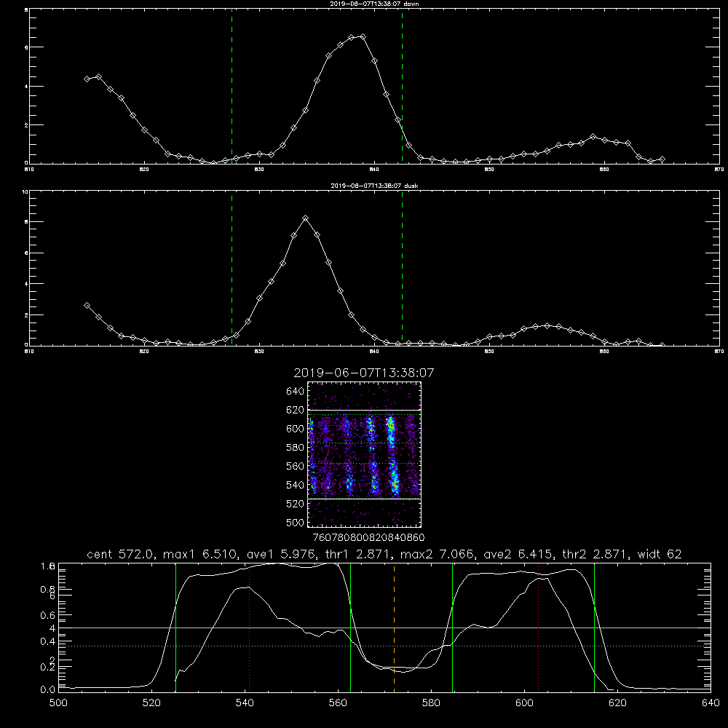
Task: Click the spectrogram x-axis label string "760780800820840860"
Action: [368, 537]
